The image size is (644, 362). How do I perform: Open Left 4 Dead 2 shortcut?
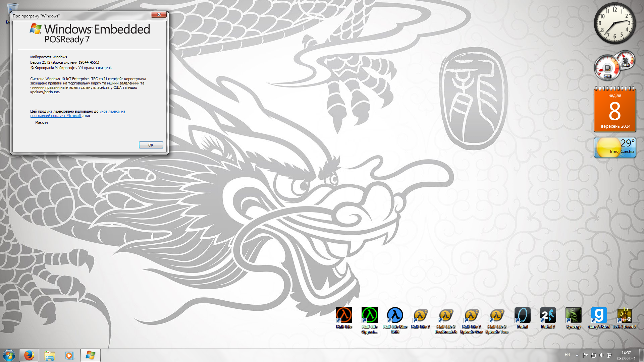[x=624, y=316]
